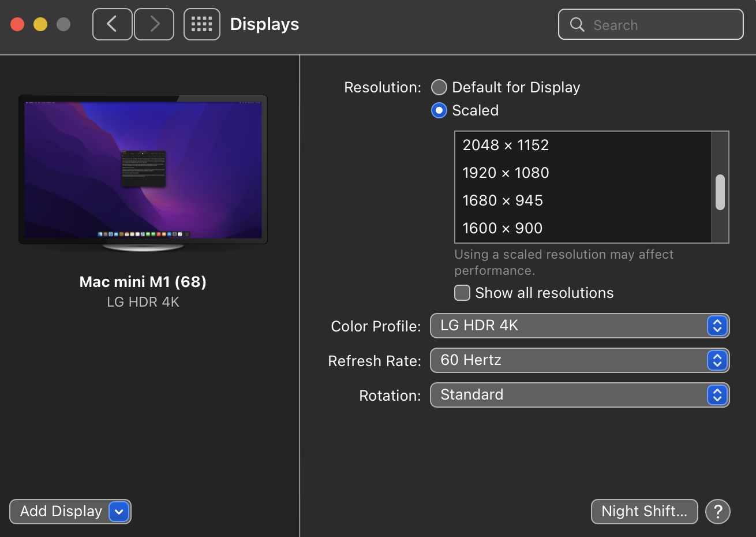The image size is (756, 537).
Task: Select the Scaled resolution radio button
Action: point(439,110)
